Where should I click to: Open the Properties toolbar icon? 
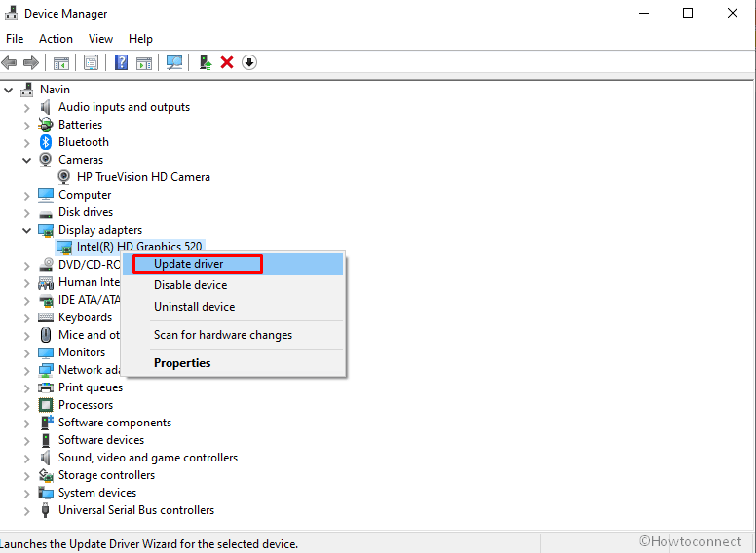[91, 62]
